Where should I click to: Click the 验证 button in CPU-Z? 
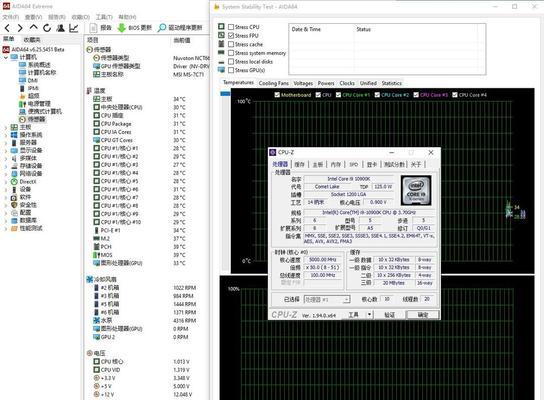pos(389,315)
